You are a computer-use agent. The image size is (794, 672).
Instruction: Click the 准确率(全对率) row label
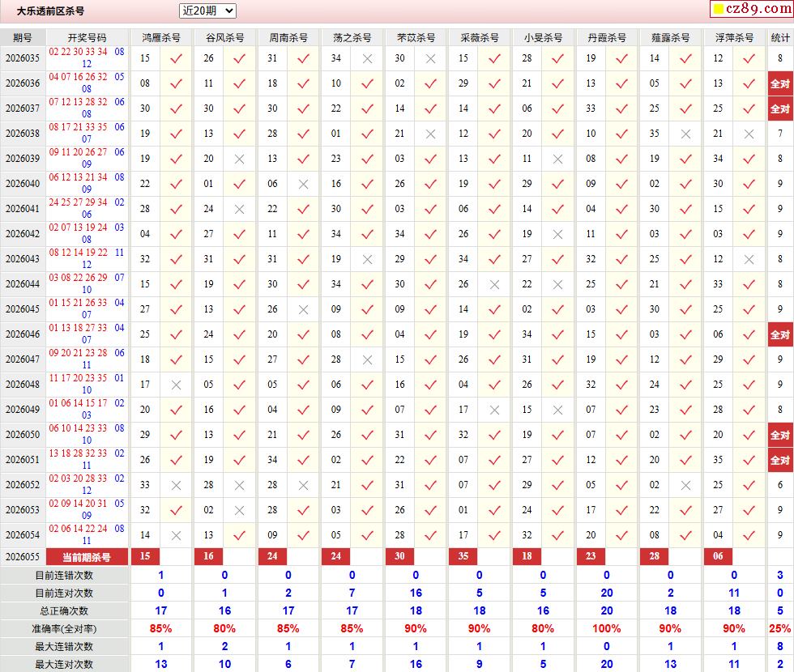(64, 628)
